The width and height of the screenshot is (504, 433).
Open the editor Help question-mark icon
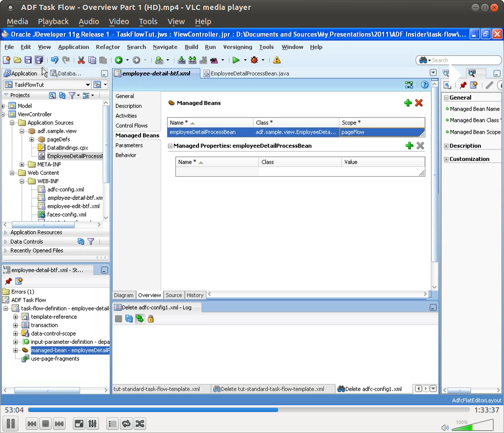424,84
